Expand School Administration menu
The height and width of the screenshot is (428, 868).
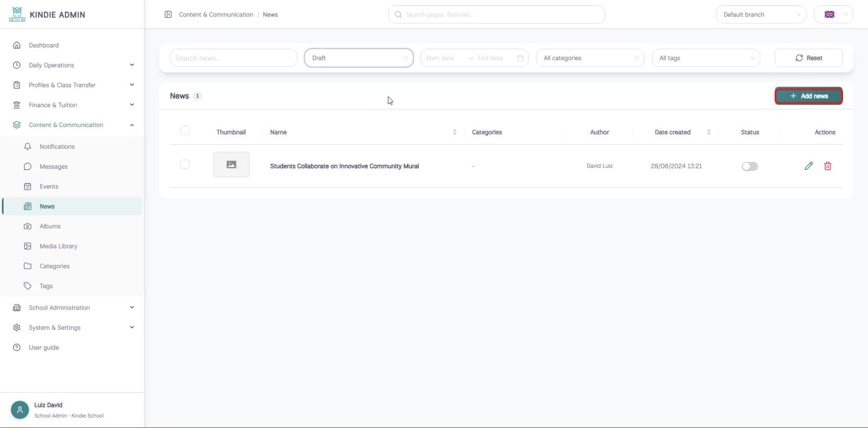(x=72, y=307)
